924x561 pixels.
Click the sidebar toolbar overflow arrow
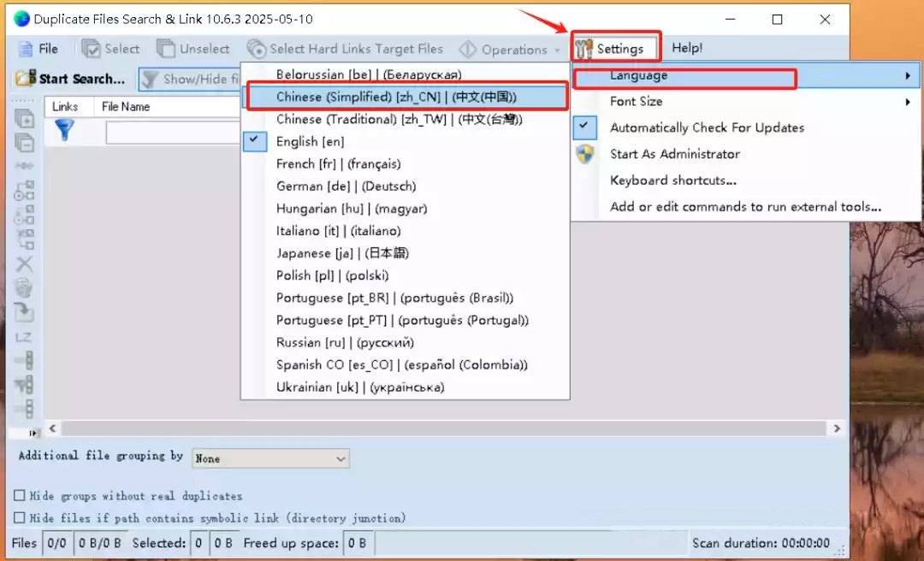[x=33, y=433]
